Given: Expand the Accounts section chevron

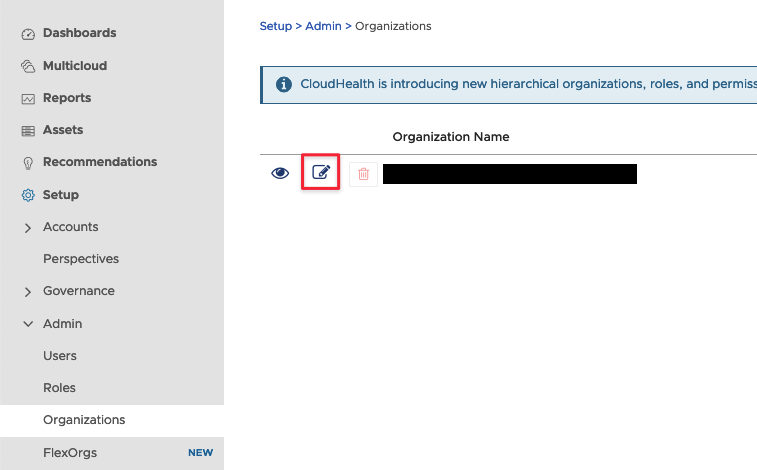Looking at the screenshot, I should point(28,228).
